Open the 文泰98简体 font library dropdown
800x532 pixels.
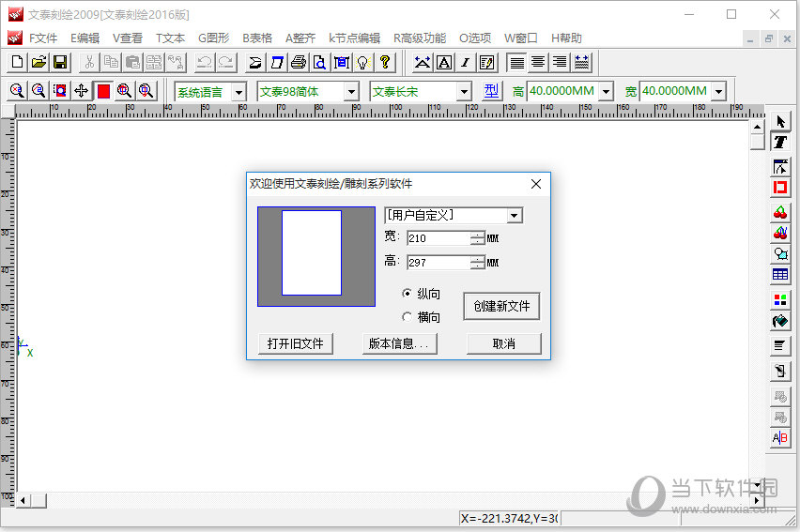pos(351,92)
